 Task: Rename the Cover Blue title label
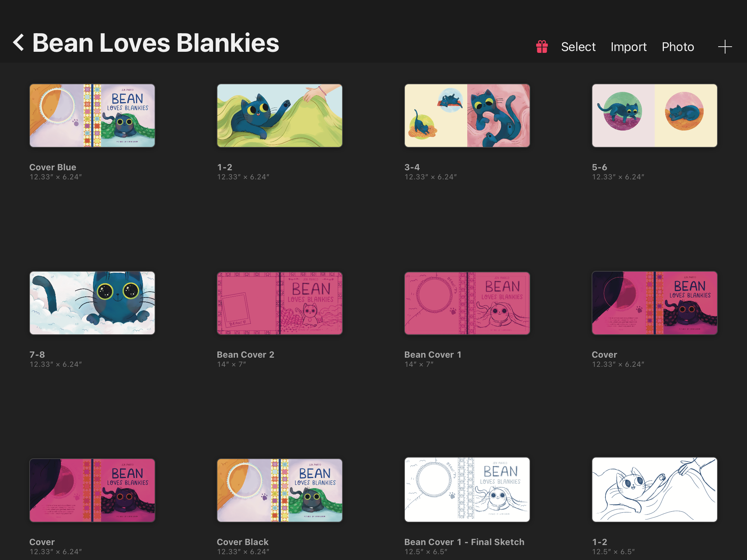pyautogui.click(x=53, y=167)
